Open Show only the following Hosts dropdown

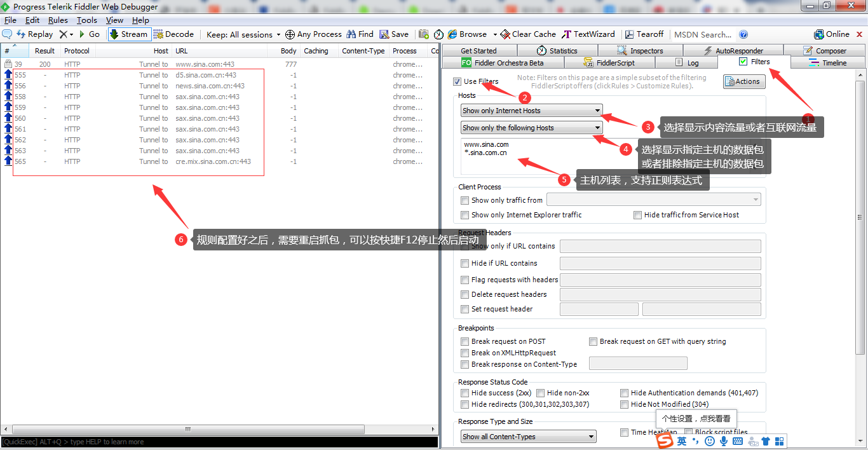click(x=532, y=128)
